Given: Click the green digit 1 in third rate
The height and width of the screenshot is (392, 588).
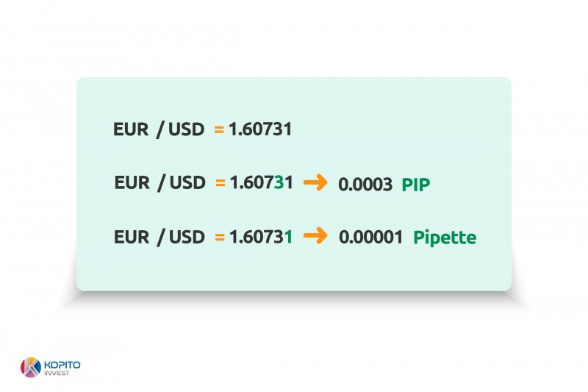Looking at the screenshot, I should coord(288,237).
